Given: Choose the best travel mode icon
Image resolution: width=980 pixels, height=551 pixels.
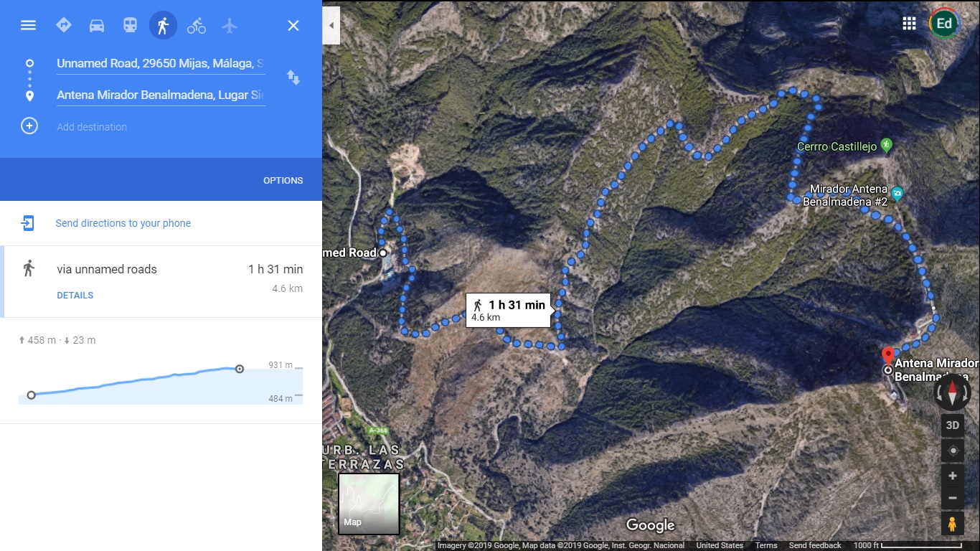Looking at the screenshot, I should [x=64, y=25].
